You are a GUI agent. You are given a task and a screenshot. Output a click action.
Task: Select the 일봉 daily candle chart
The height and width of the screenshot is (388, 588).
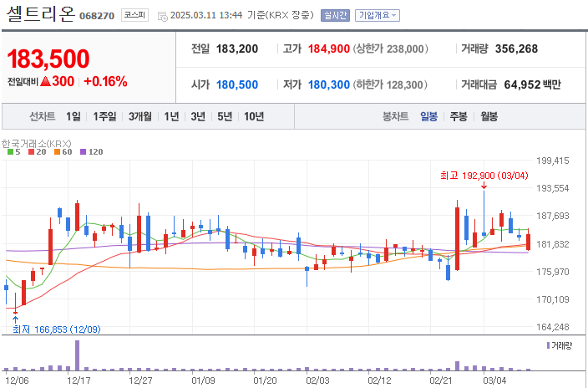(428, 116)
